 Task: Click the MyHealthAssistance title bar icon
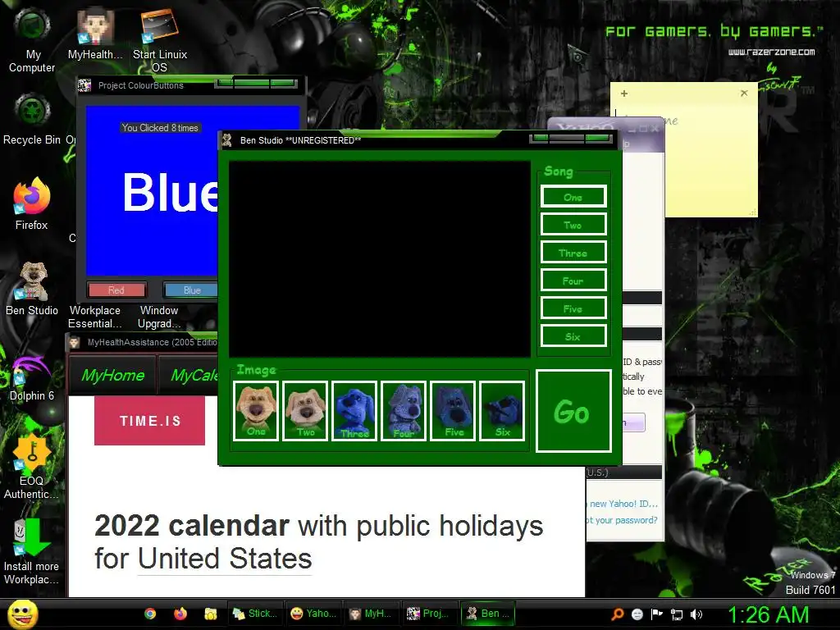point(75,342)
